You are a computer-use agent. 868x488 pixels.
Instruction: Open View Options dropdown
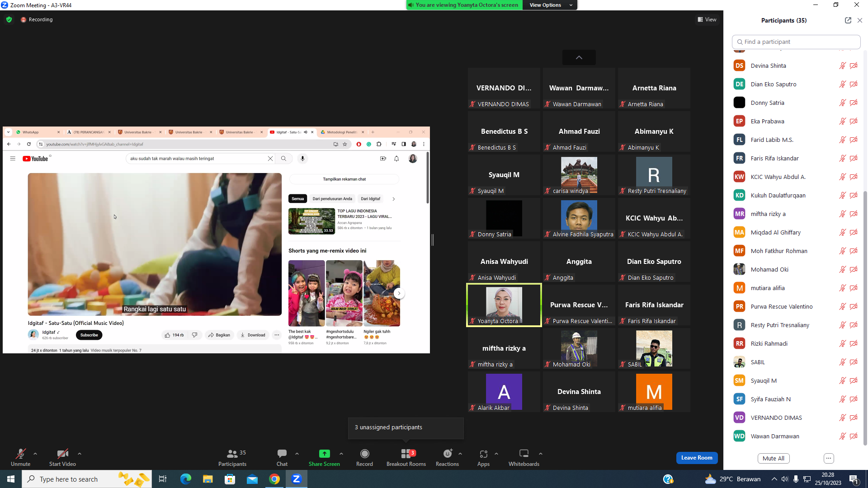[550, 5]
